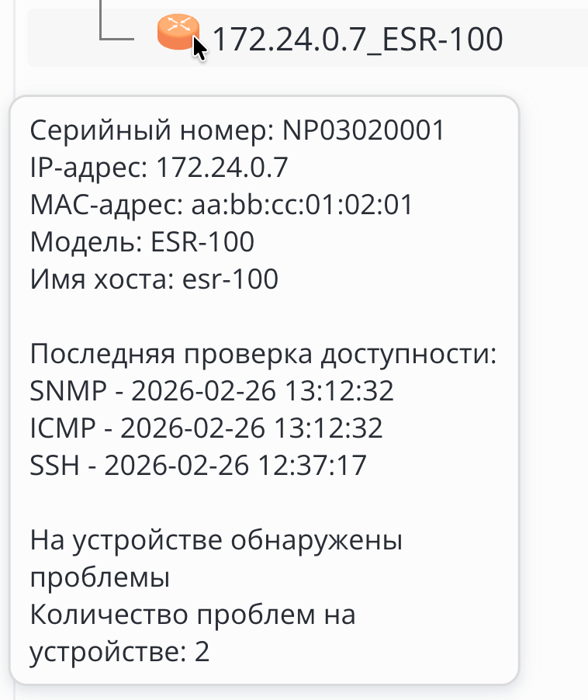Image resolution: width=588 pixels, height=700 pixels.
Task: Click the "Имя хоста" label text
Action: 98,279
